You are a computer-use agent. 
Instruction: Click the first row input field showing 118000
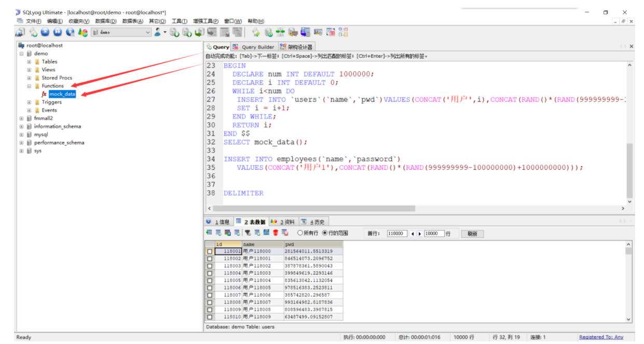398,233
